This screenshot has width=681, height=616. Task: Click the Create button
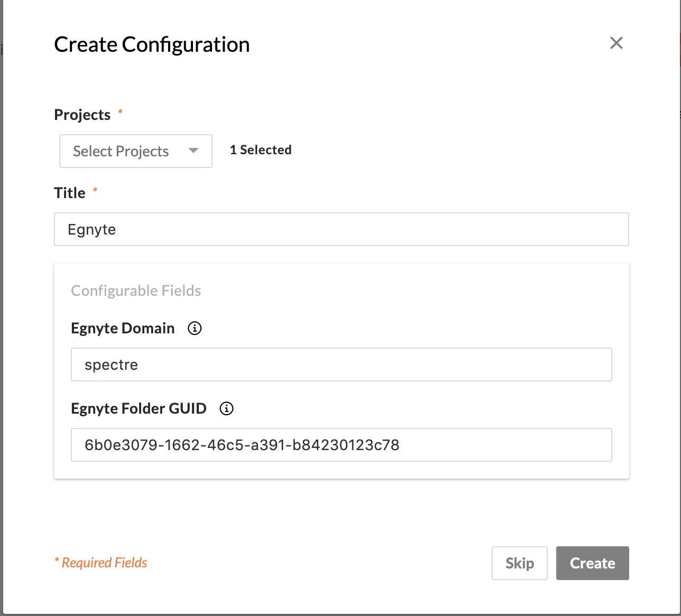click(593, 563)
